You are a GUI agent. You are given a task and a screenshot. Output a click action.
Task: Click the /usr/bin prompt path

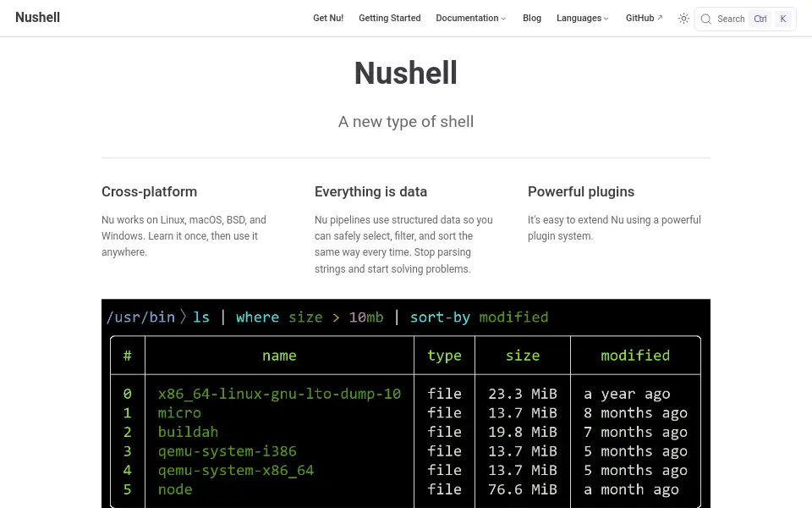(140, 317)
